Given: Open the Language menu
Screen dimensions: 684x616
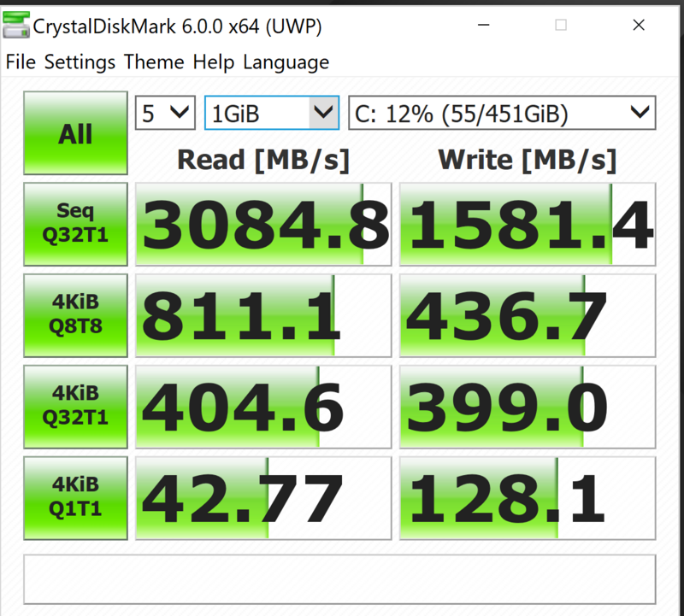Looking at the screenshot, I should (x=286, y=62).
